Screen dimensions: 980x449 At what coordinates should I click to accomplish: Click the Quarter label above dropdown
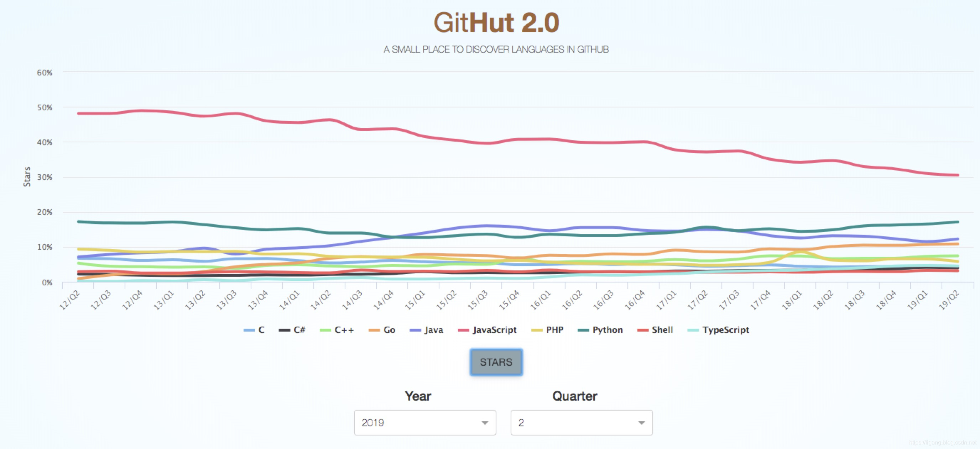click(574, 396)
